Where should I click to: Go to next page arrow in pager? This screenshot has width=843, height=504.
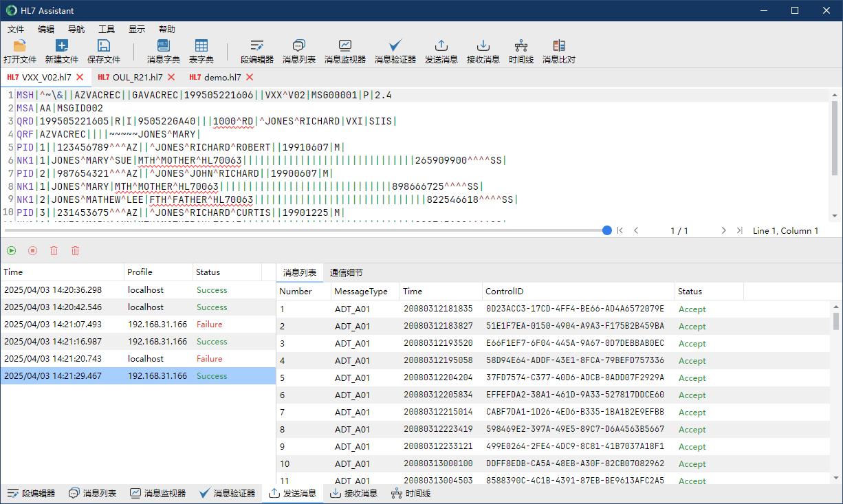point(724,231)
